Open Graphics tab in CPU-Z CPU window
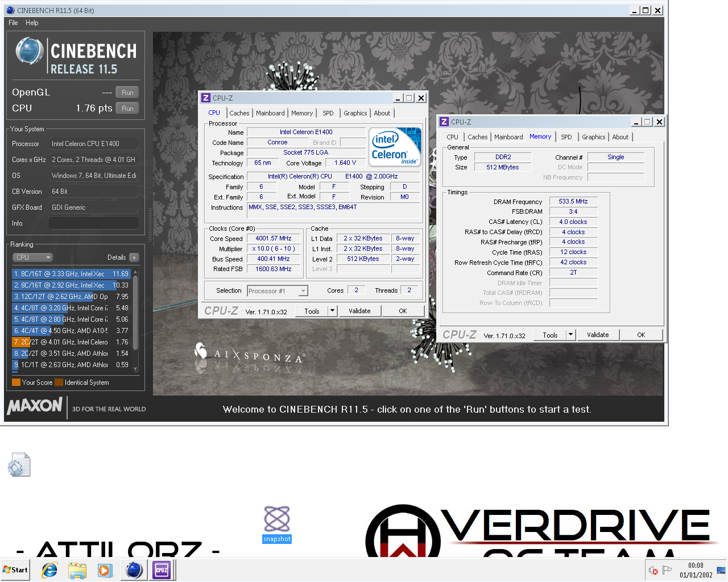728x582 pixels. click(x=355, y=113)
